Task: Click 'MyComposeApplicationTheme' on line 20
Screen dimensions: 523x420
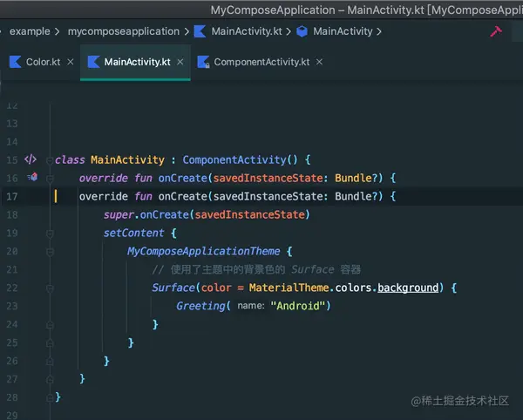Action: pyautogui.click(x=203, y=251)
